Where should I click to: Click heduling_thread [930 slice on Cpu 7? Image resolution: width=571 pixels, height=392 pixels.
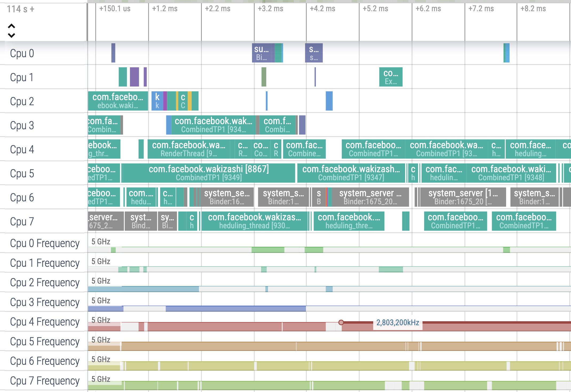254,221
